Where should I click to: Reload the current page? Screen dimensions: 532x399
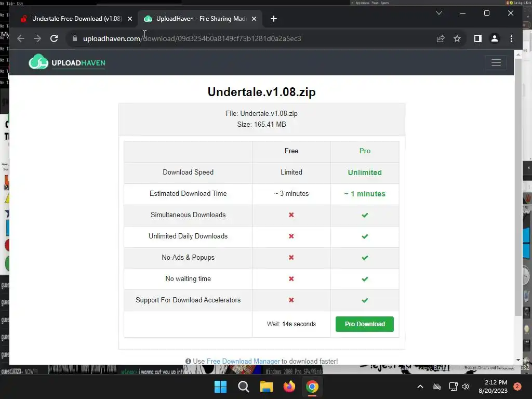click(54, 38)
